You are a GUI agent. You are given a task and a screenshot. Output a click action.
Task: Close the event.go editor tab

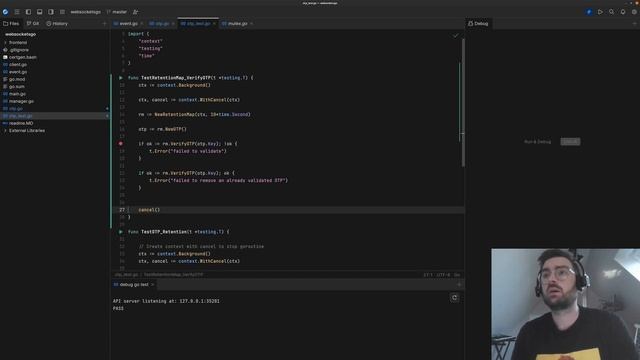142,24
